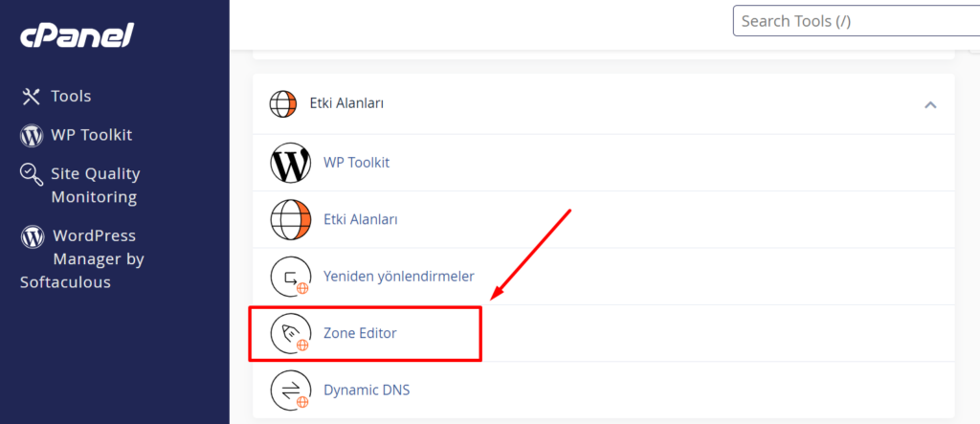Click the cPanel logo
The height and width of the screenshot is (424, 980).
(x=77, y=35)
